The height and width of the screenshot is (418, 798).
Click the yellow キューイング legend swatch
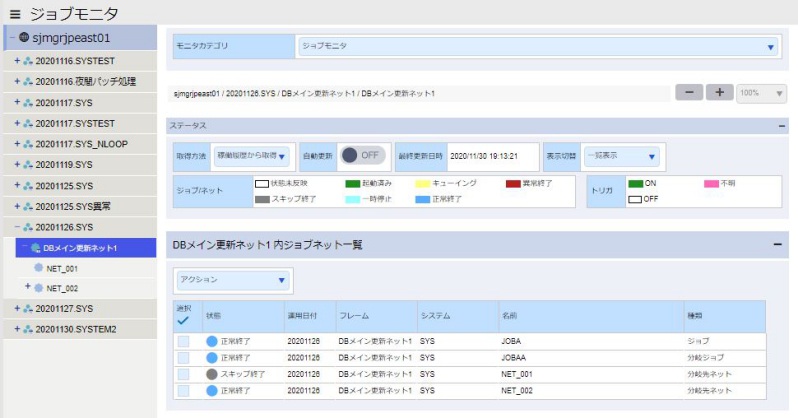point(423,183)
